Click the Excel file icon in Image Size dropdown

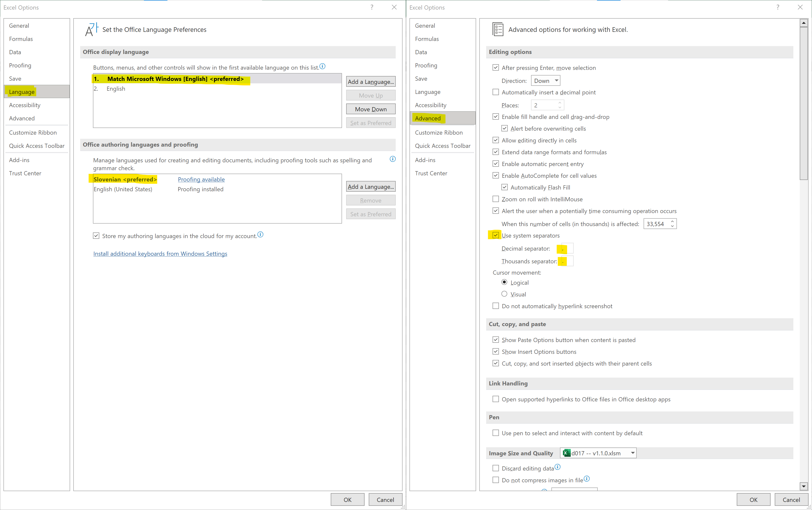(567, 453)
